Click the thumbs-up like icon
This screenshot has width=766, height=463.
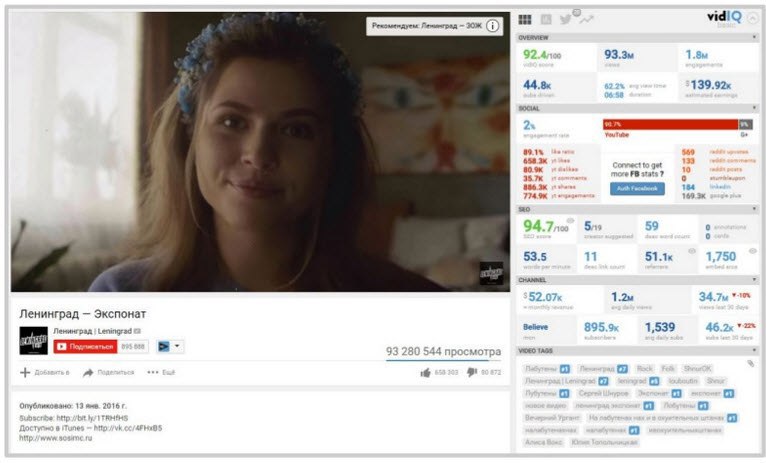426,373
